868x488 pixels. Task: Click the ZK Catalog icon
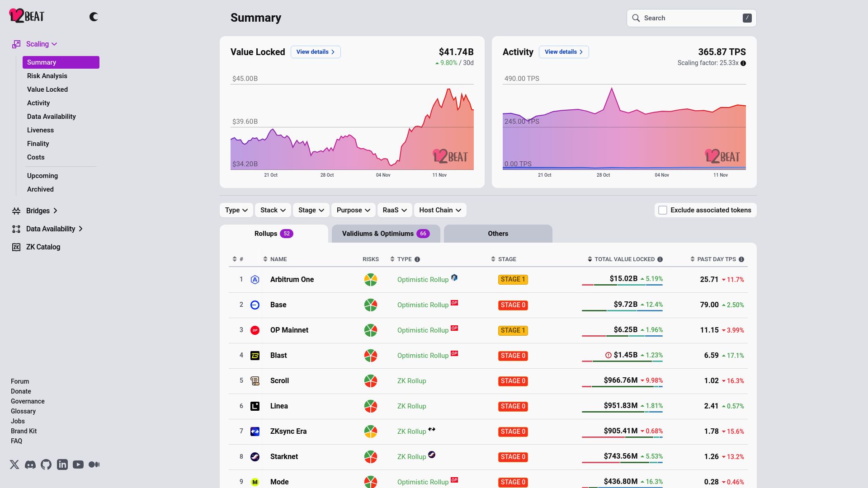16,247
